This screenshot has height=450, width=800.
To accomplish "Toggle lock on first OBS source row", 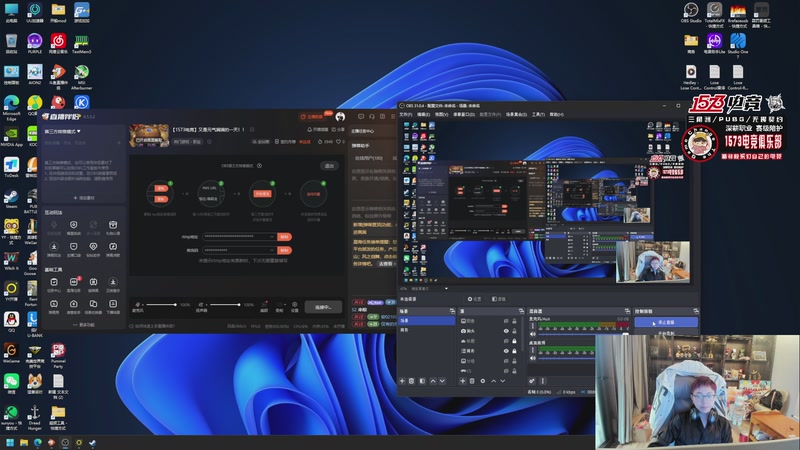I will (514, 321).
